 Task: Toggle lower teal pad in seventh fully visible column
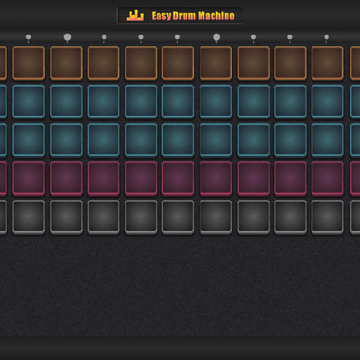[254, 140]
